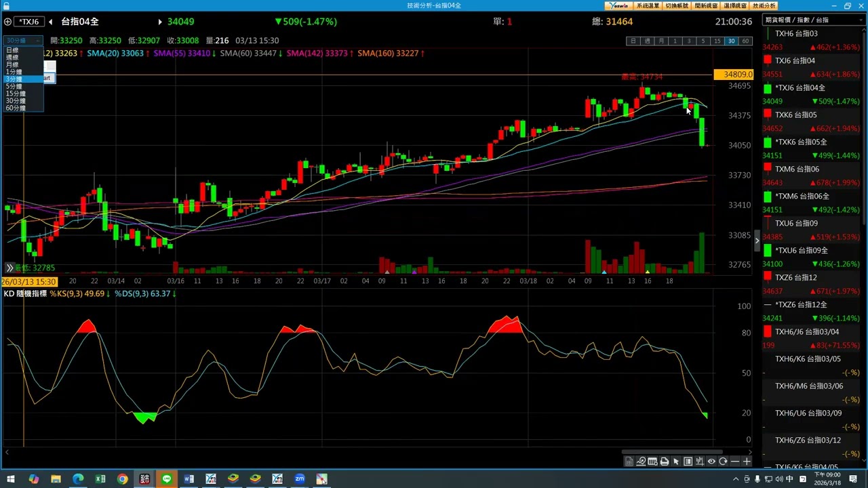Image resolution: width=868 pixels, height=488 pixels.
Task: Expand chart with double-chevron at bottom left
Action: (x=9, y=268)
